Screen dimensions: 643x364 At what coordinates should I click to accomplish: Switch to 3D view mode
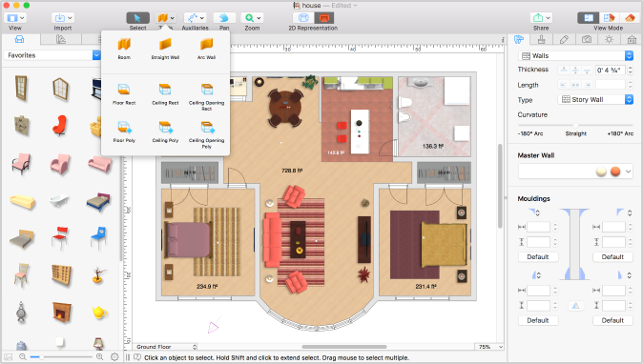[x=630, y=17]
